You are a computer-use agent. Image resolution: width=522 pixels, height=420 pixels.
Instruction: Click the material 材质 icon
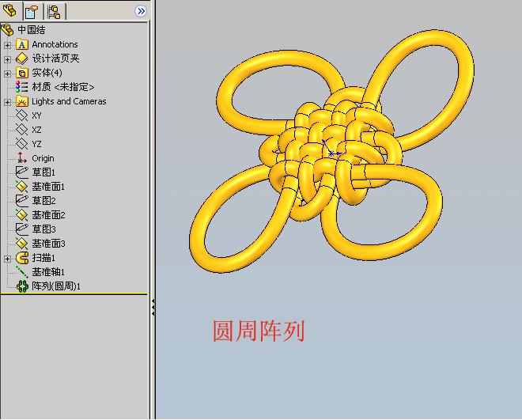pos(22,87)
